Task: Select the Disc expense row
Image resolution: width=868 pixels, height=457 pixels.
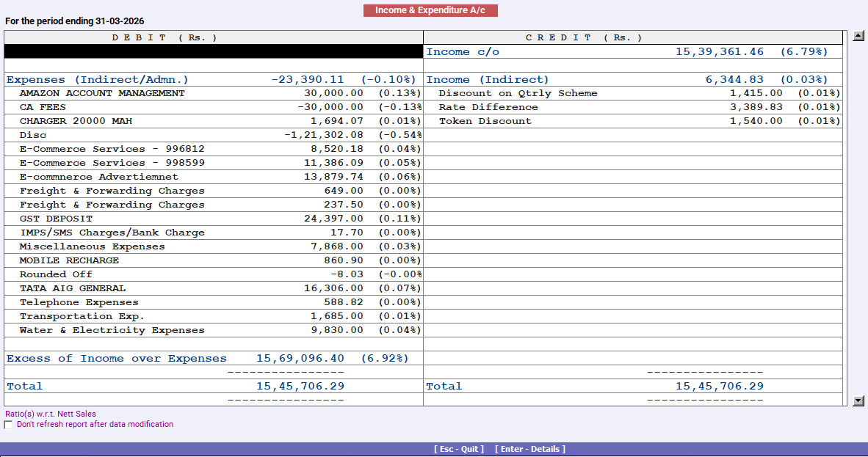Action: point(32,135)
